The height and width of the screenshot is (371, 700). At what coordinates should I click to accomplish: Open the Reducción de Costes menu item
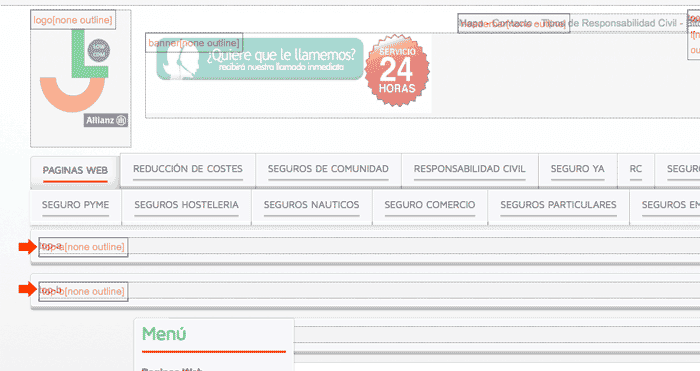[188, 169]
